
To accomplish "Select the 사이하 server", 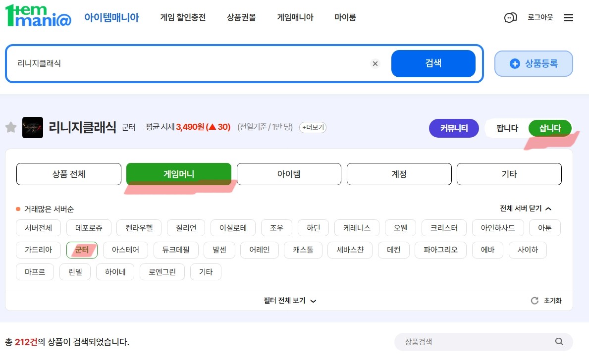I will click(528, 250).
